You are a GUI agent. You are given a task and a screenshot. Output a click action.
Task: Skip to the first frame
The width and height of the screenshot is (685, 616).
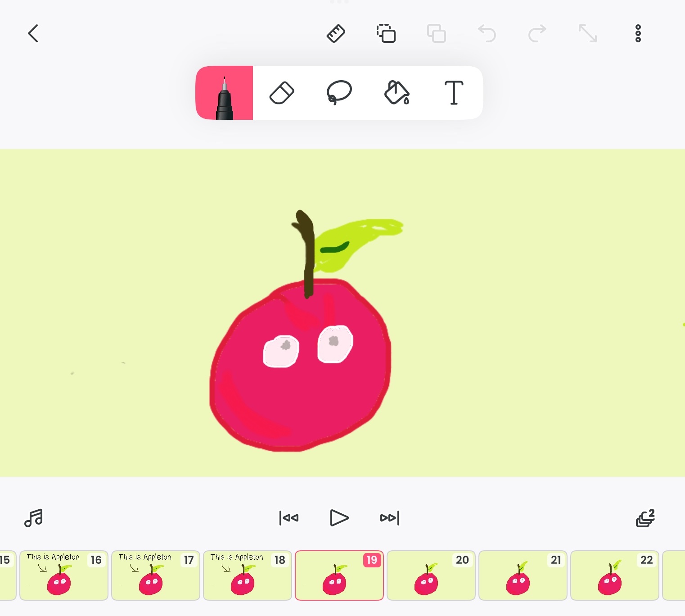289,518
